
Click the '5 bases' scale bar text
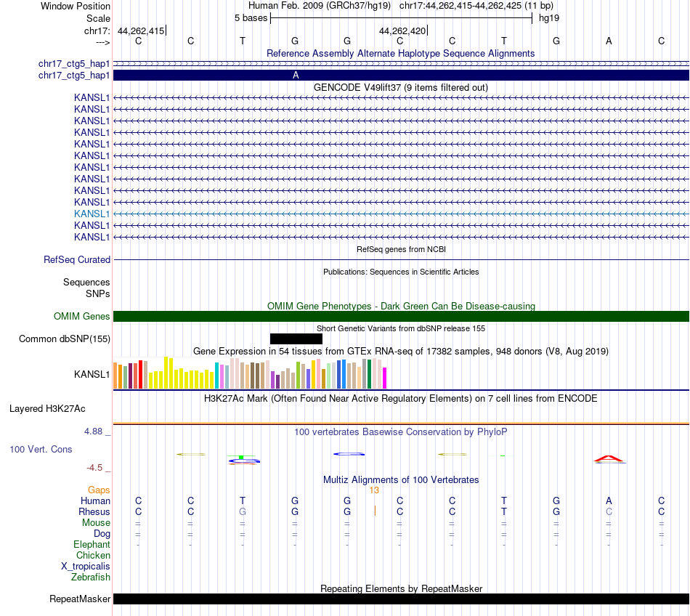coord(251,18)
